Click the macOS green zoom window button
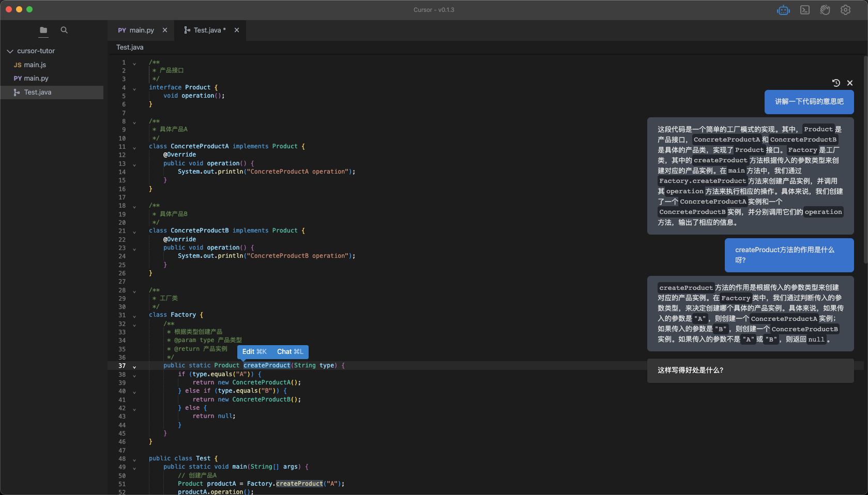The width and height of the screenshot is (868, 495). click(x=29, y=9)
